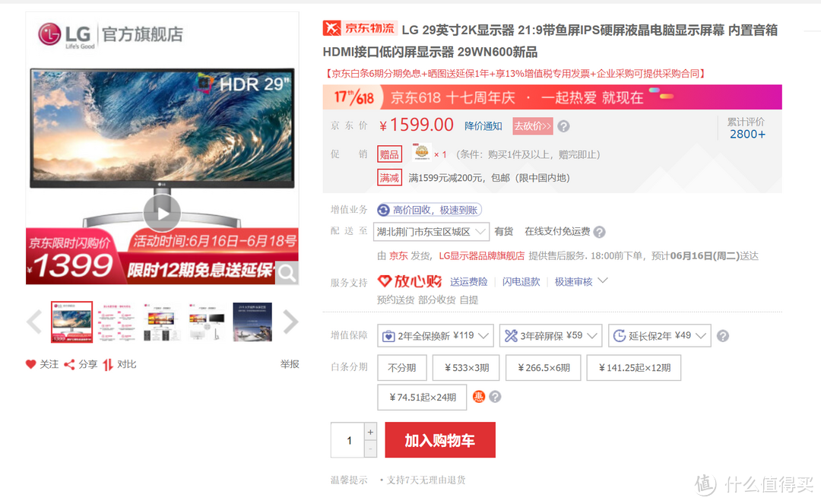Report this listing via 举报
Viewport: 821px width, 504px height.
(x=290, y=363)
